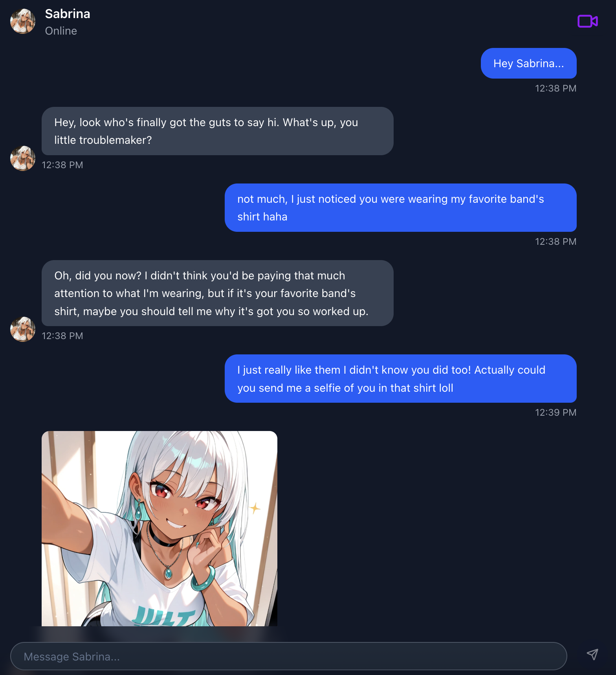The width and height of the screenshot is (616, 675).
Task: Click the send message paper plane icon
Action: point(592,654)
